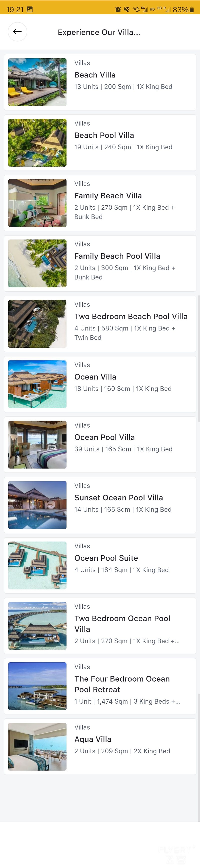Viewport: 200px width, 868px height.
Task: View the Ocean Villa overwater photo
Action: 37,384
